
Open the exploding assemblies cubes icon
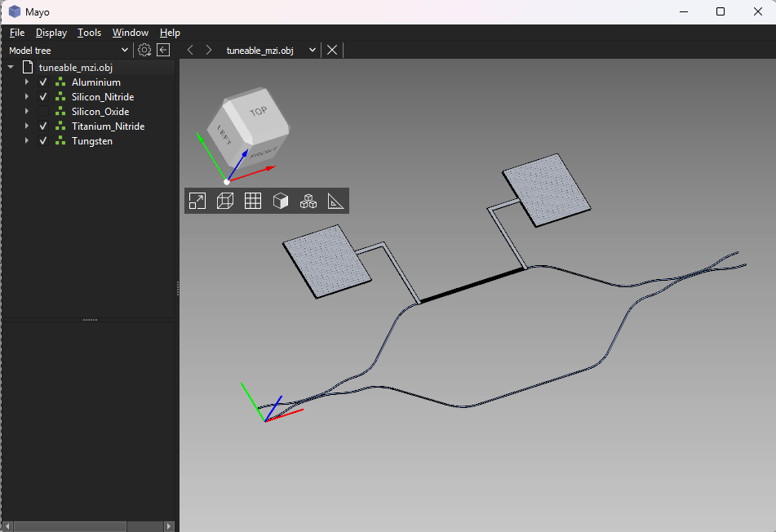click(x=308, y=201)
